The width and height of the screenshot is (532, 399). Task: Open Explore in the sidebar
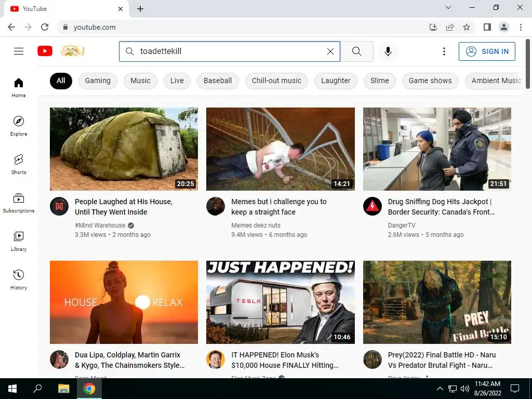coord(19,126)
